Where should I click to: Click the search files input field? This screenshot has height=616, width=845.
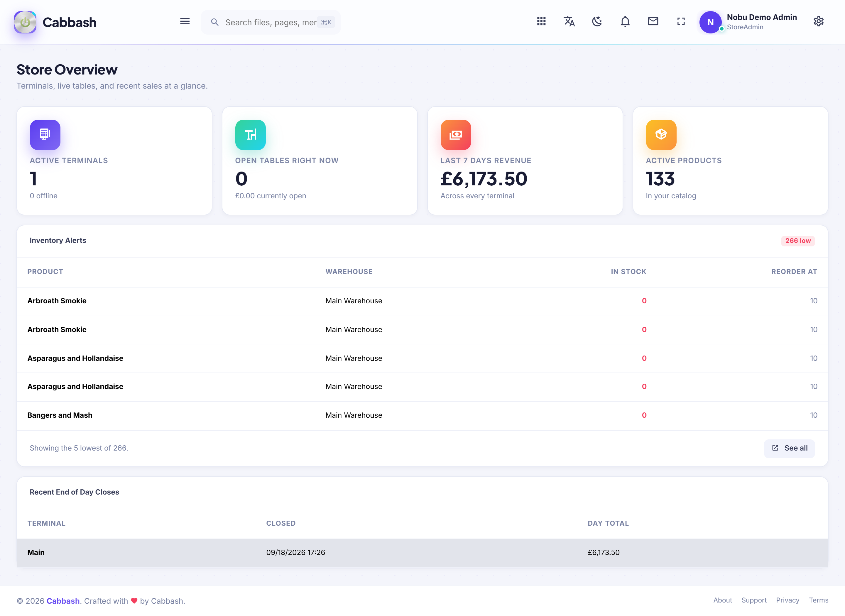[x=271, y=22]
